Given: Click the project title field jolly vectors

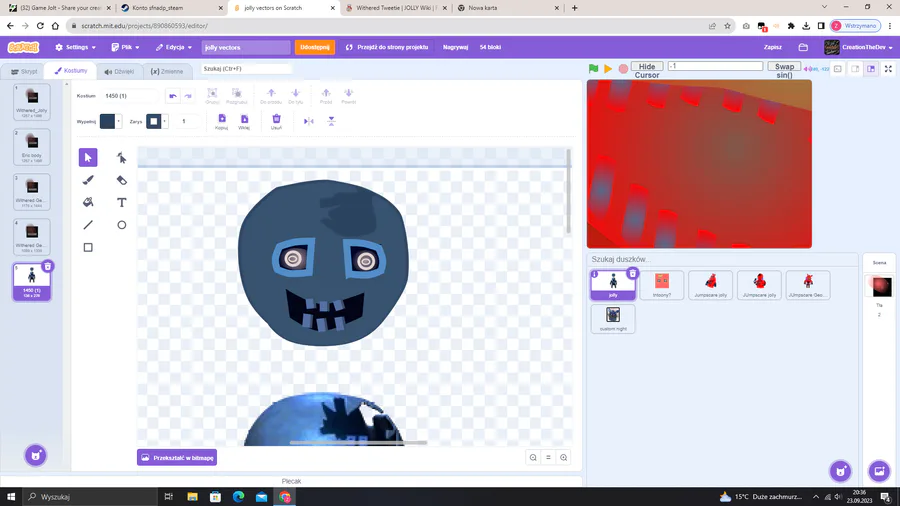Looking at the screenshot, I should [x=246, y=47].
